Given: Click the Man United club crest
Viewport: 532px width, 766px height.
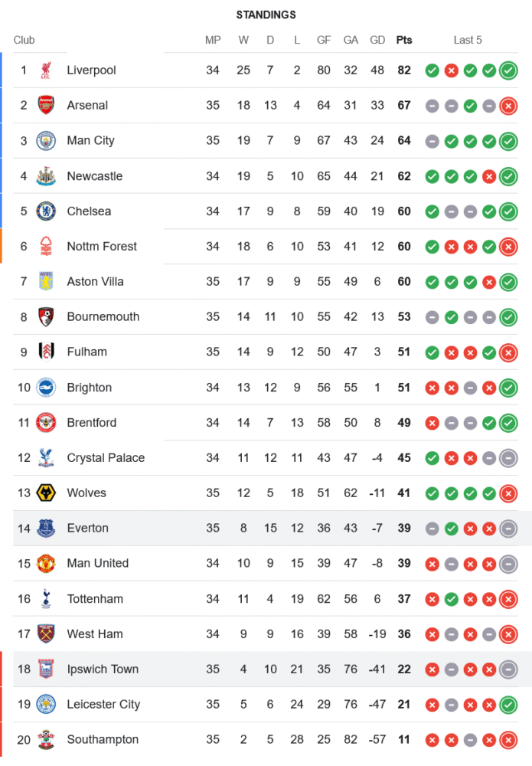Looking at the screenshot, I should coord(46,564).
